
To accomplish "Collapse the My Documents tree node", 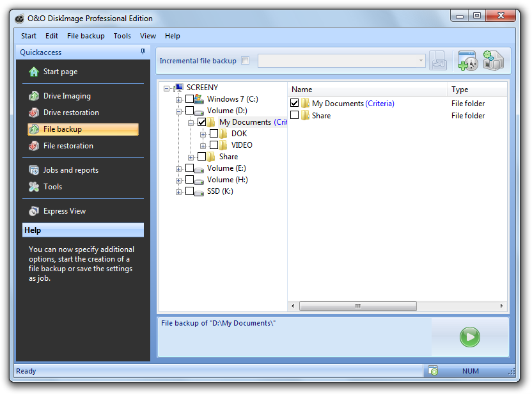I will click(x=191, y=123).
